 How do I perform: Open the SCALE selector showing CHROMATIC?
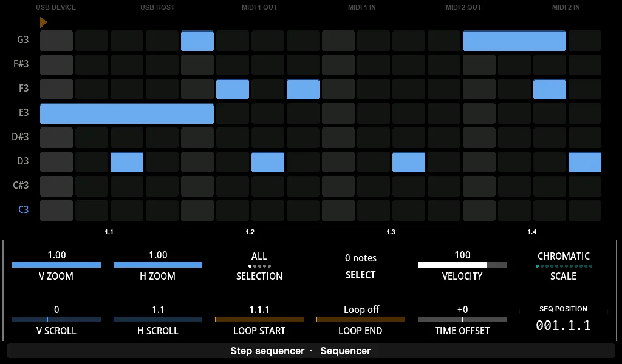click(x=563, y=266)
